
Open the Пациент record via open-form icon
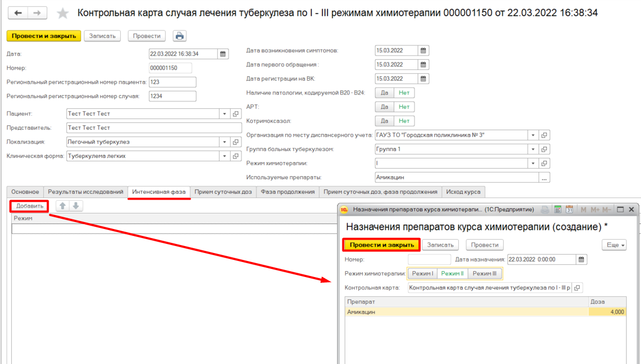[236, 114]
